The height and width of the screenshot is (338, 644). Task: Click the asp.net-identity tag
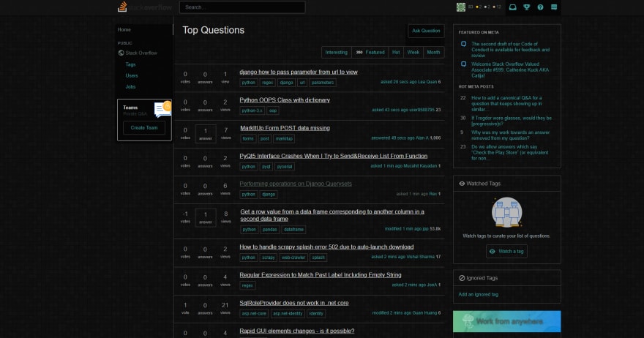coord(288,314)
